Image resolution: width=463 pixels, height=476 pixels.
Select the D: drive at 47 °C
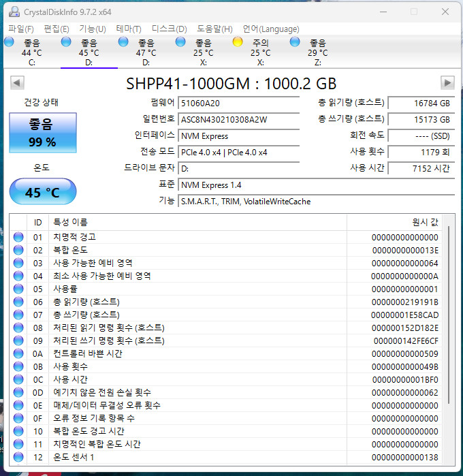(x=146, y=52)
